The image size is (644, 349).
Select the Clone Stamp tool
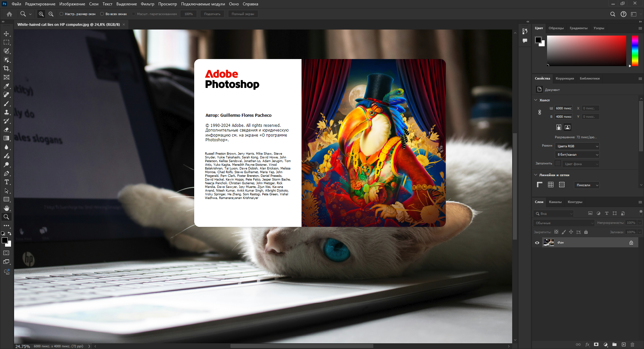pos(6,112)
